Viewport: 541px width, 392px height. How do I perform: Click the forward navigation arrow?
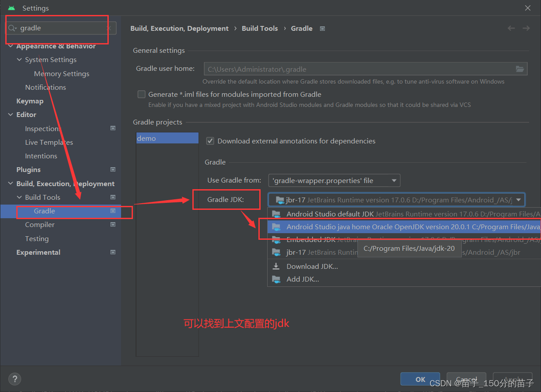(526, 28)
